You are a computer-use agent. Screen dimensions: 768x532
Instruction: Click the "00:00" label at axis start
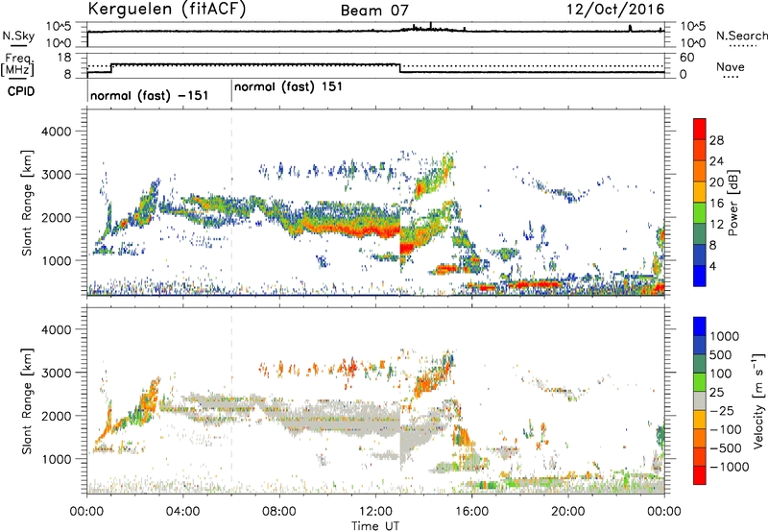86,512
